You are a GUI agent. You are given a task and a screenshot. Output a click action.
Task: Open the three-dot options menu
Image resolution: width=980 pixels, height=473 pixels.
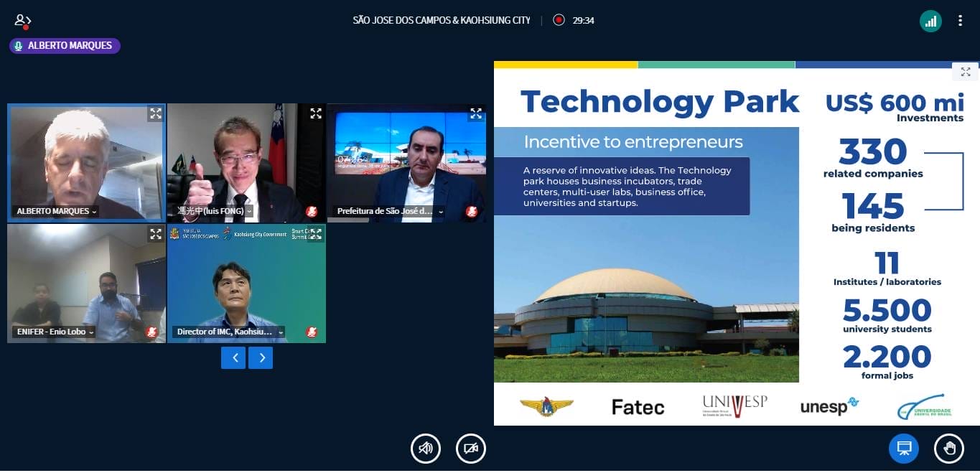pos(960,21)
